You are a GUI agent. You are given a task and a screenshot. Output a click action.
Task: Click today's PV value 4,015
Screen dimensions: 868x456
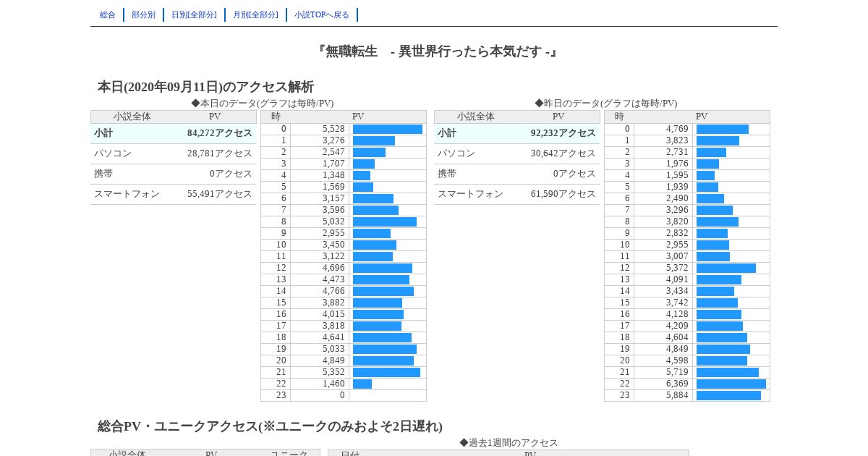333,315
